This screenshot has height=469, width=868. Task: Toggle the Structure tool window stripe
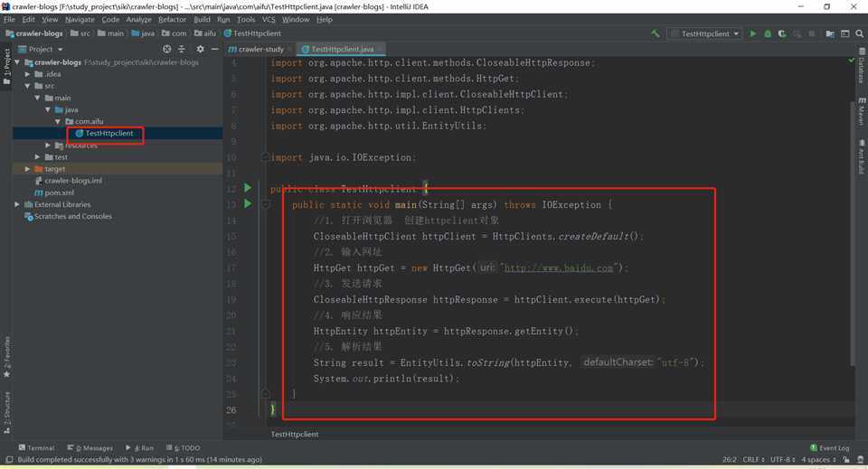pyautogui.click(x=6, y=412)
